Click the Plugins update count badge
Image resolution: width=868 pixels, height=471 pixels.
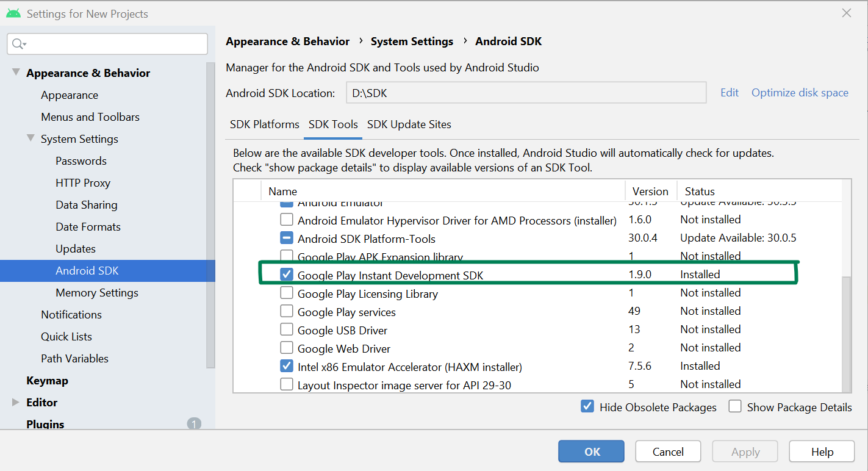coord(194,423)
